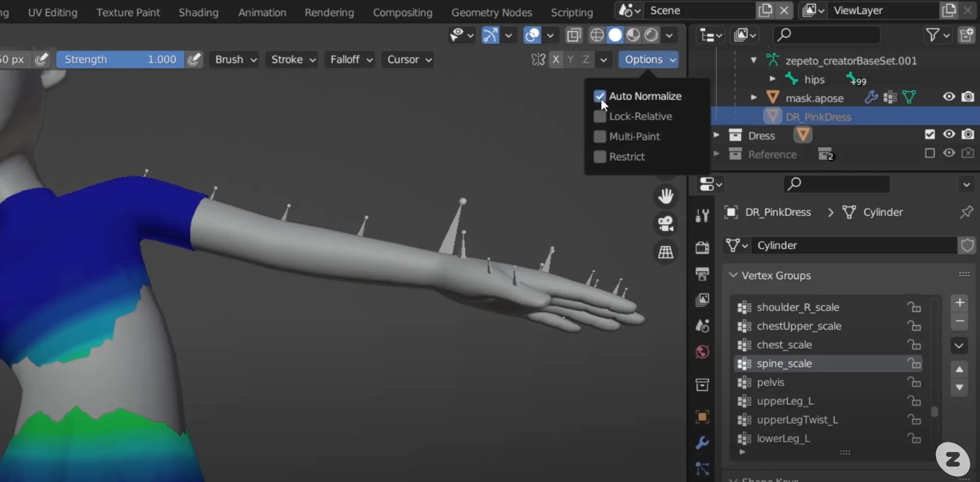Switch to Texture Paint workspace
Viewport: 980px width, 482px height.
128,13
